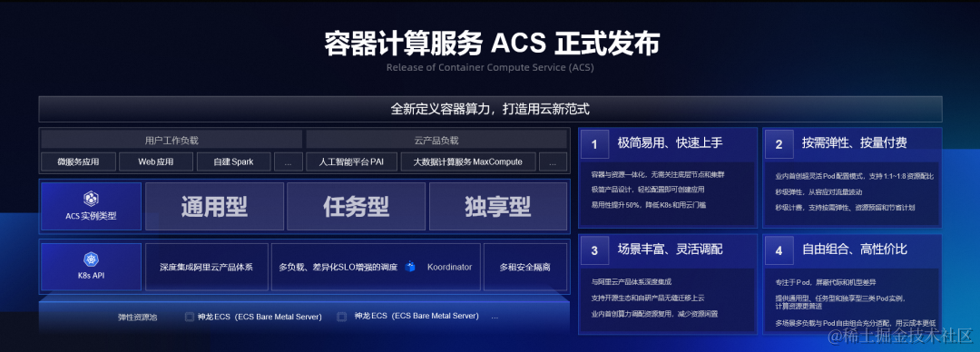
Task: Click the 大数据计算服务 MaxCompute box
Action: pos(468,161)
